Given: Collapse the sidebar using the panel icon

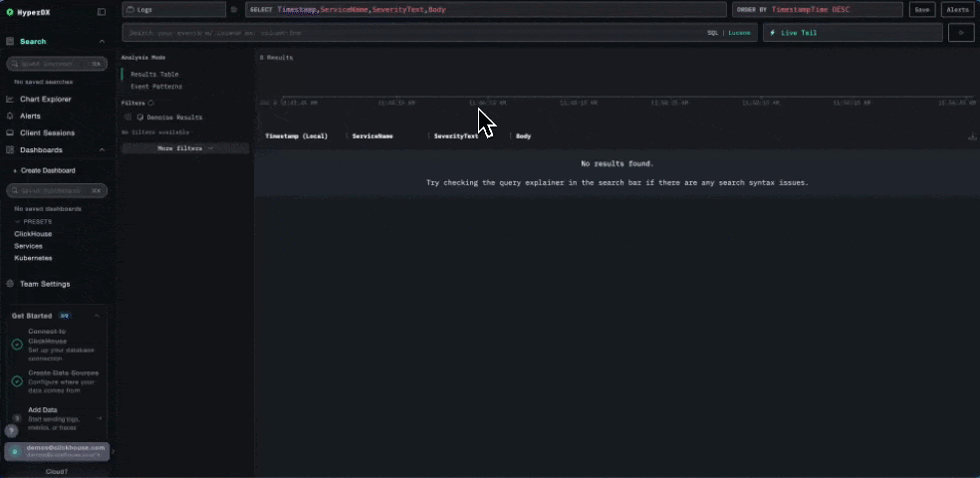Looking at the screenshot, I should click(102, 12).
